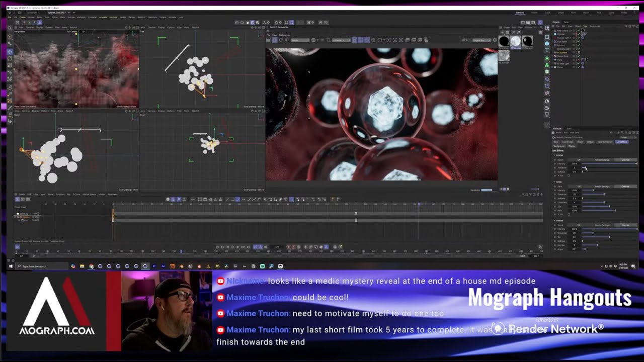This screenshot has width=644, height=362.
Task: Open Chrome from the Windows taskbar
Action: [92, 266]
